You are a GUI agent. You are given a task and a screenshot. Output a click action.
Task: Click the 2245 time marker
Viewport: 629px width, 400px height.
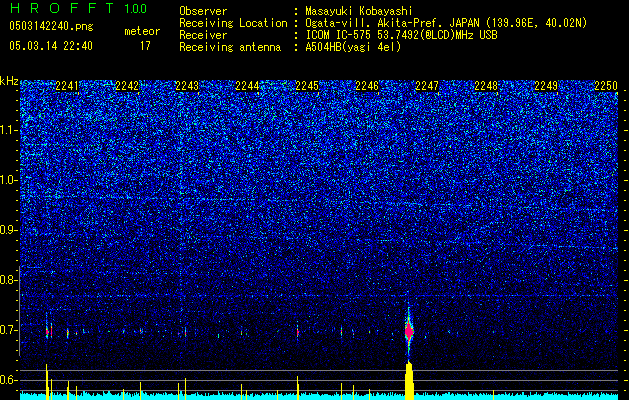pos(307,86)
